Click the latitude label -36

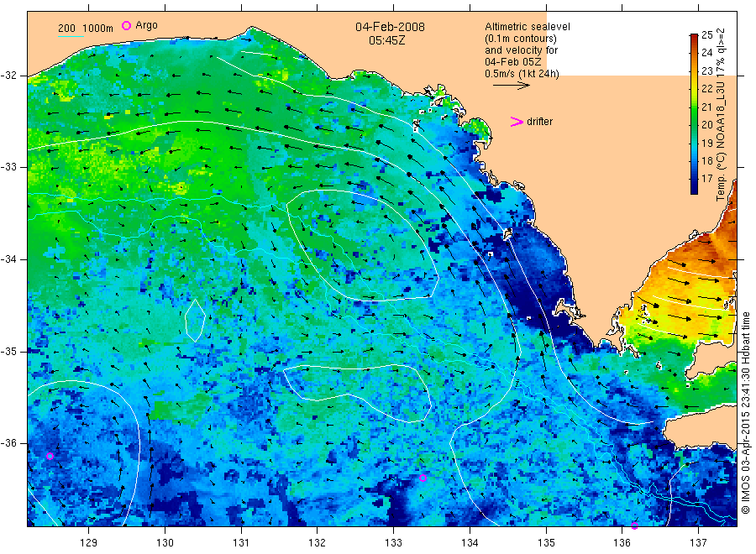point(8,443)
